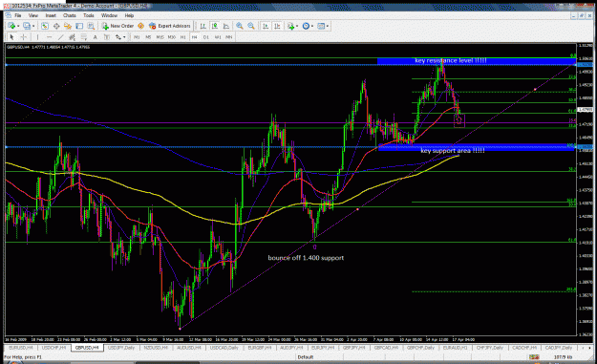Open the Templates icon
Image resolution: width=597 pixels, height=364 pixels.
click(321, 26)
